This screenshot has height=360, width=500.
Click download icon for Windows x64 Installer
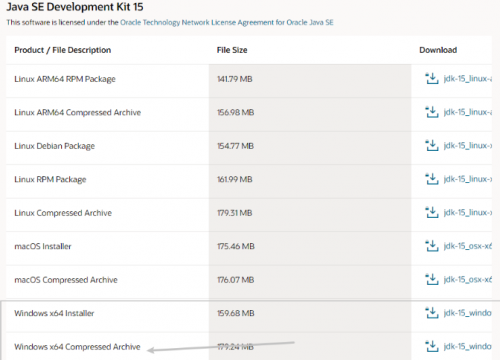[x=432, y=313]
